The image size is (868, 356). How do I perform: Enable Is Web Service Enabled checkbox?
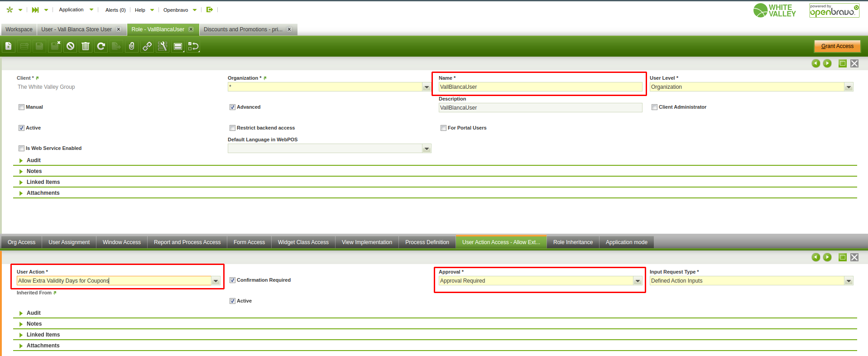click(x=21, y=149)
